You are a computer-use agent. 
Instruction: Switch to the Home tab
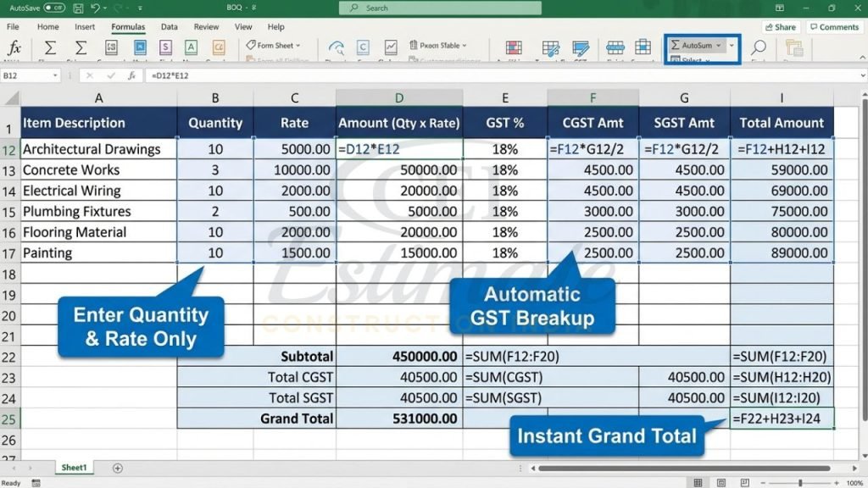click(x=48, y=26)
